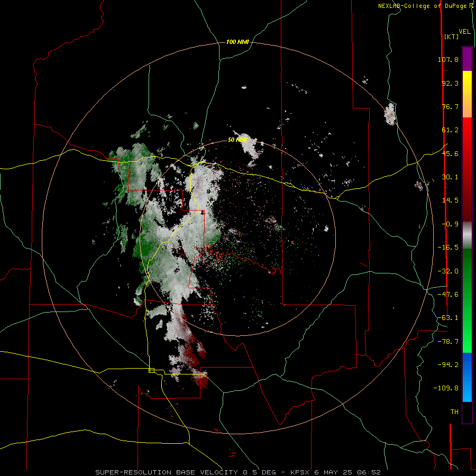Click the -109.8 value on velocity scale

[446, 388]
